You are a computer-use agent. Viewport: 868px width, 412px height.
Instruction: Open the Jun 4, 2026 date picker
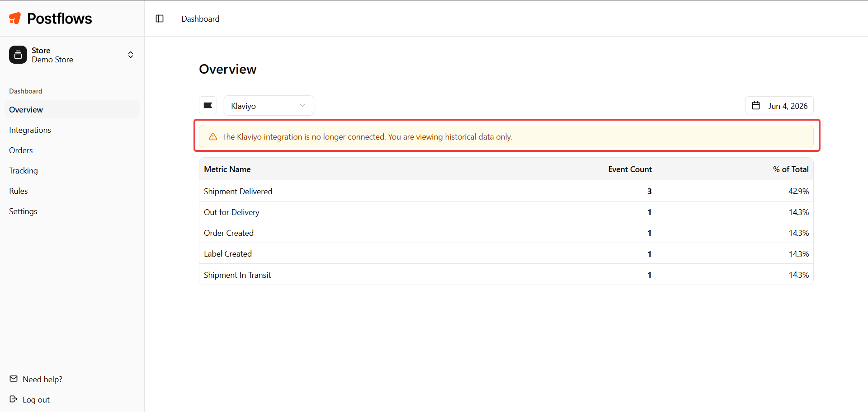[779, 105]
